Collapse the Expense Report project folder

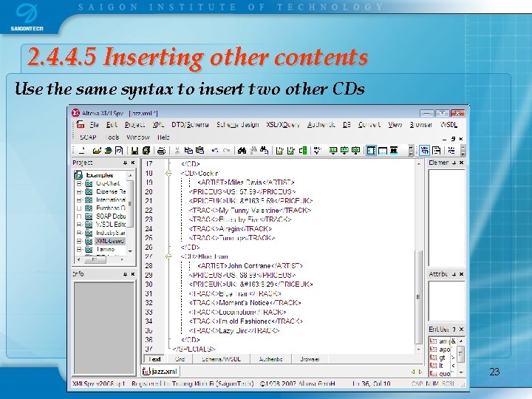coord(79,191)
